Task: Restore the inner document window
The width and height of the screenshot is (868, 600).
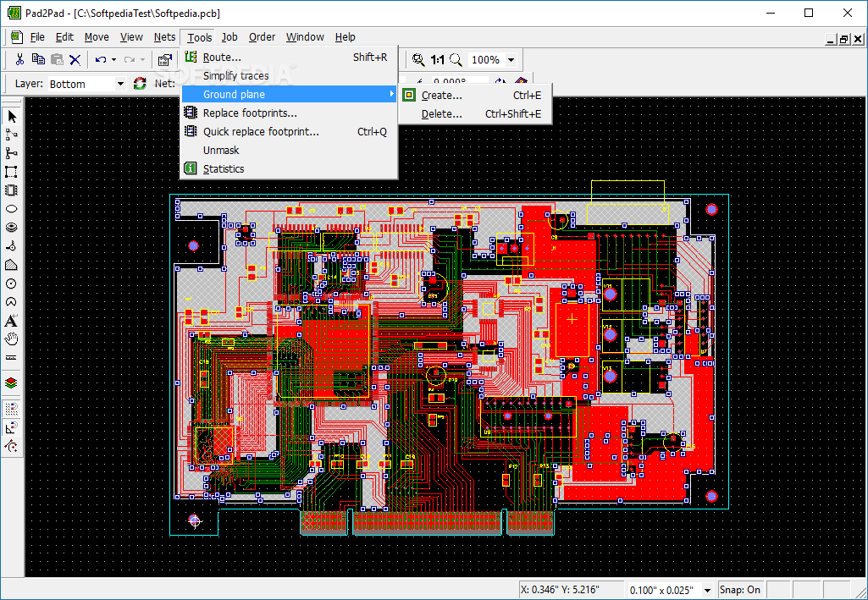Action: click(844, 39)
